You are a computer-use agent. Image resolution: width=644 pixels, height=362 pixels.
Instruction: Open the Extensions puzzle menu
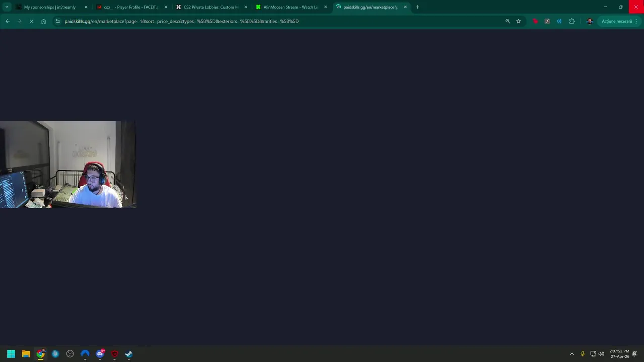coord(572,21)
